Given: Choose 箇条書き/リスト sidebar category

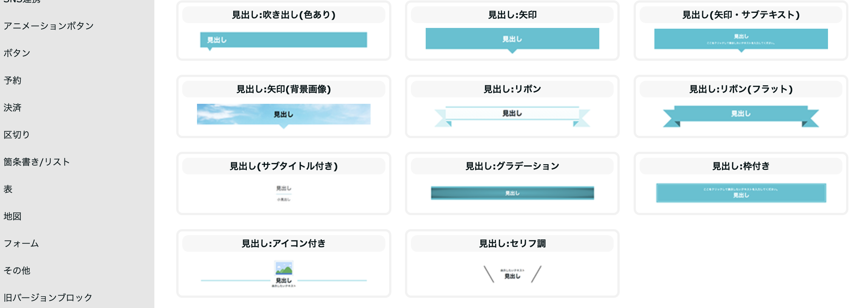Looking at the screenshot, I should tap(37, 162).
